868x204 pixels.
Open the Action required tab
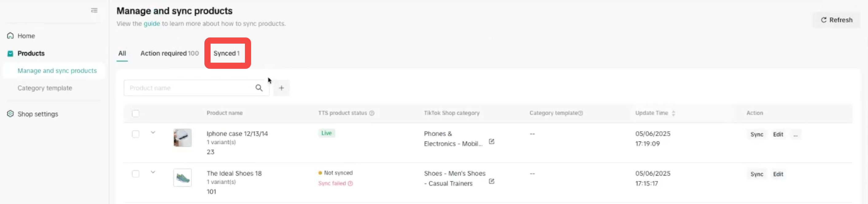[x=169, y=53]
